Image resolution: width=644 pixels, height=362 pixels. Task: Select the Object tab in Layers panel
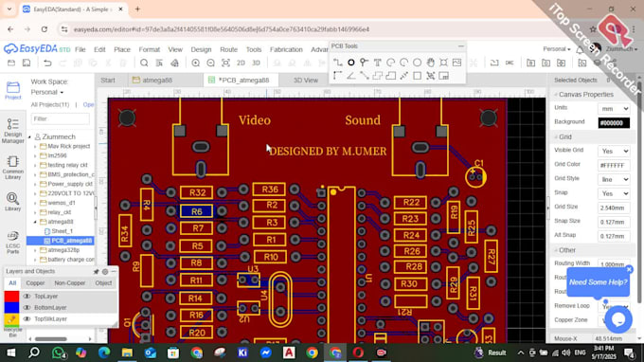click(x=103, y=283)
